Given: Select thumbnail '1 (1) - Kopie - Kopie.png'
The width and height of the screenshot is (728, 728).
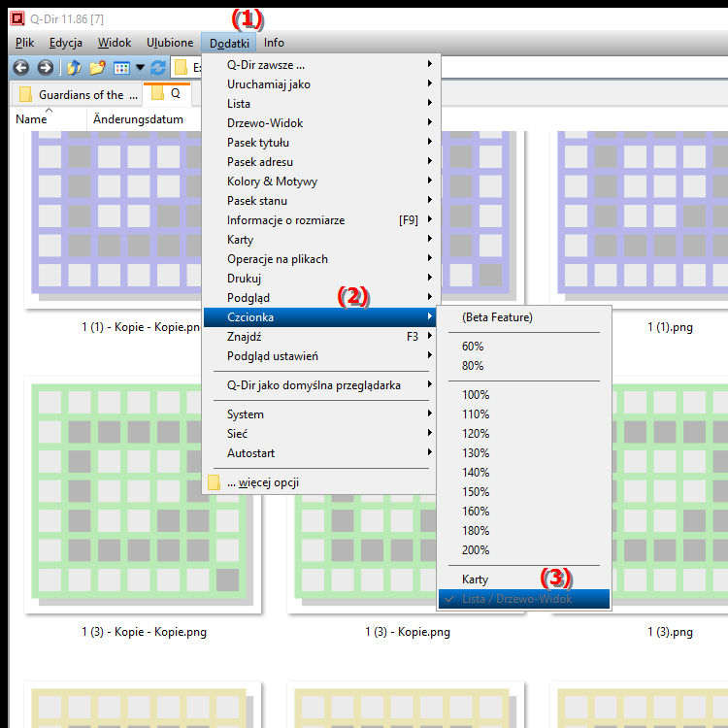Looking at the screenshot, I should tap(114, 219).
